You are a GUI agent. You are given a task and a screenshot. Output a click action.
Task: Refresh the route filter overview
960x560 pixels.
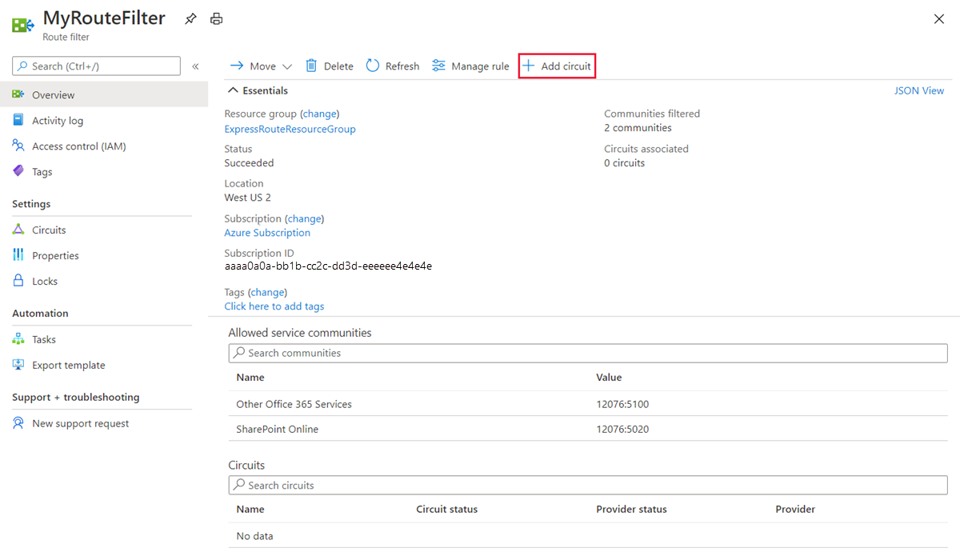[392, 66]
